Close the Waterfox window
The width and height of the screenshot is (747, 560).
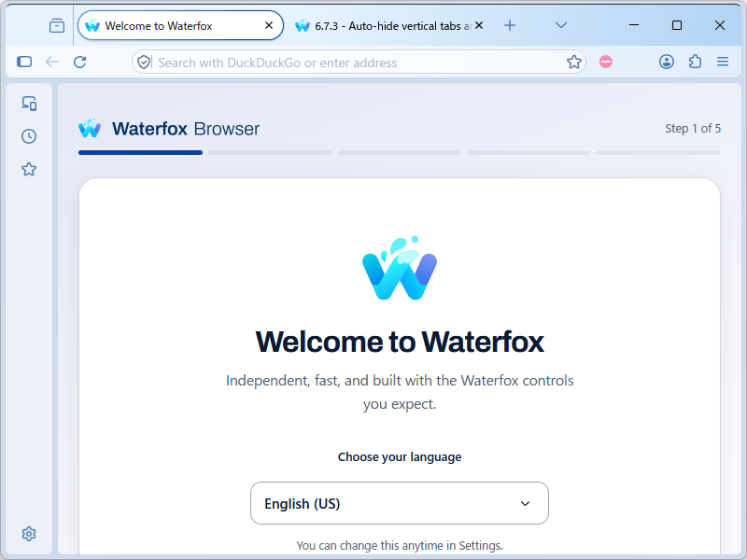coord(720,25)
